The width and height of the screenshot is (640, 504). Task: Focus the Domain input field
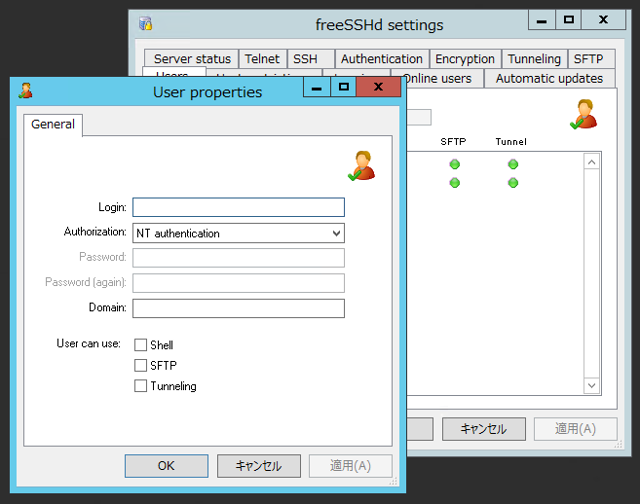coord(238,308)
